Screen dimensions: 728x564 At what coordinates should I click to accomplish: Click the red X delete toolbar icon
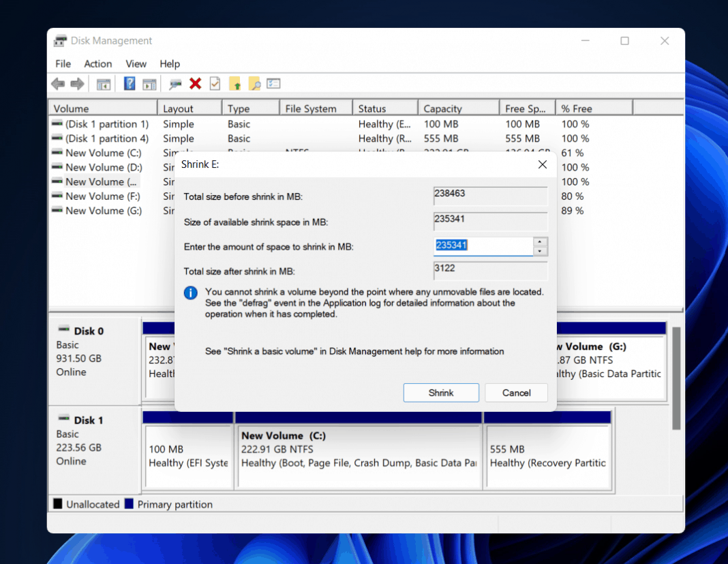click(195, 83)
